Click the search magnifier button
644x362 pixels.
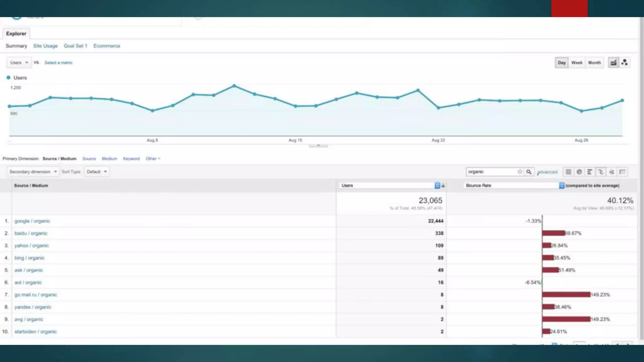[x=529, y=172]
